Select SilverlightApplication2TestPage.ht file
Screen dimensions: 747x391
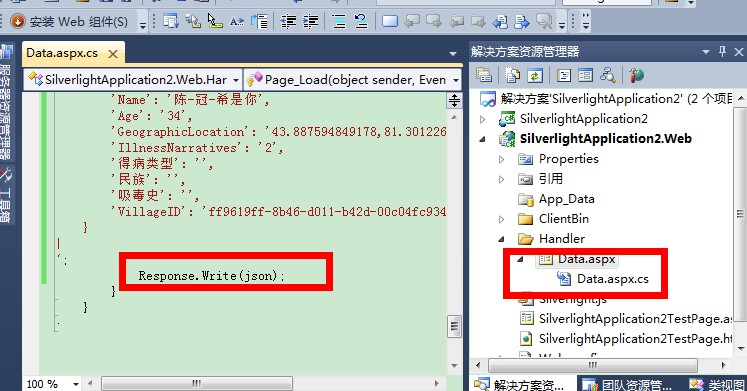pos(636,339)
